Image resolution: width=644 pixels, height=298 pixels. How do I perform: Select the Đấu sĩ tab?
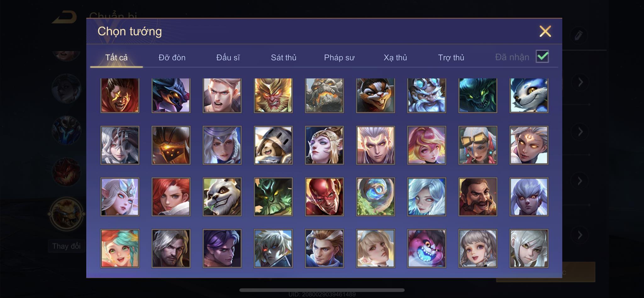pyautogui.click(x=228, y=58)
